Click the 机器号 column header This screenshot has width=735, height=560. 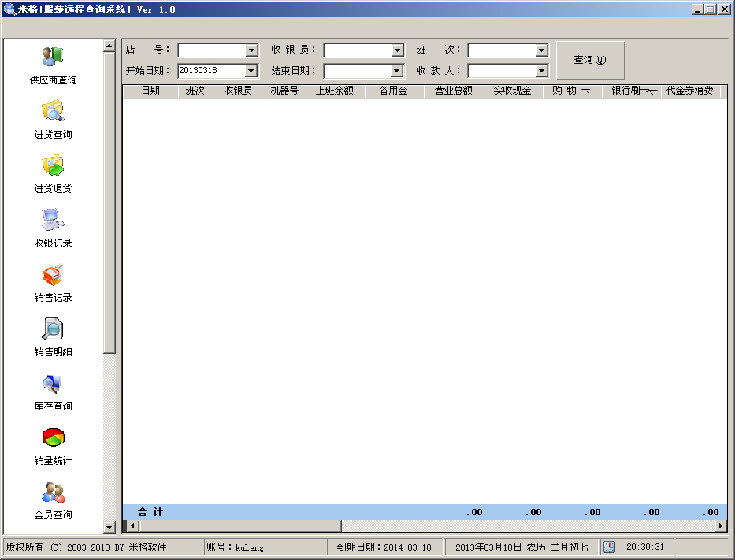point(284,91)
